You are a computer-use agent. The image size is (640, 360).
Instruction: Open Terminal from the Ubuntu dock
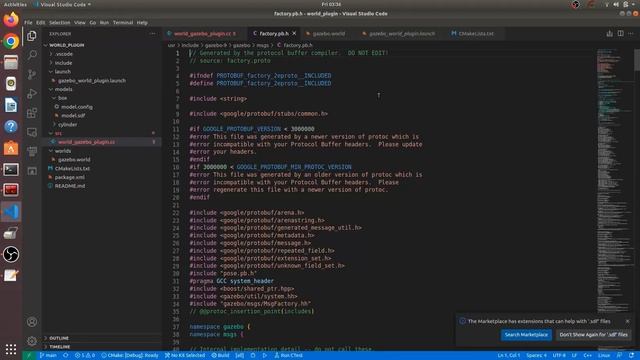pos(11,169)
